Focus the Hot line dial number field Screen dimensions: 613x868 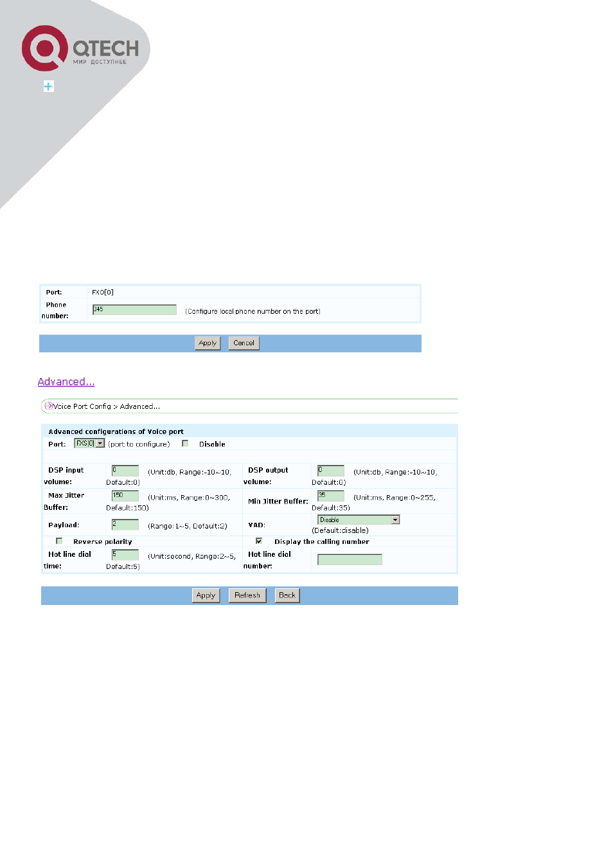coord(350,559)
